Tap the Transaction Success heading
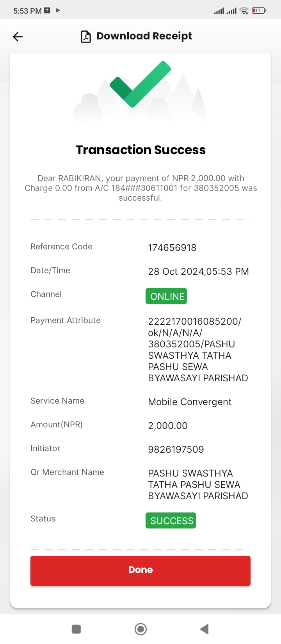Screen dimensions: 281x644 (x=140, y=150)
